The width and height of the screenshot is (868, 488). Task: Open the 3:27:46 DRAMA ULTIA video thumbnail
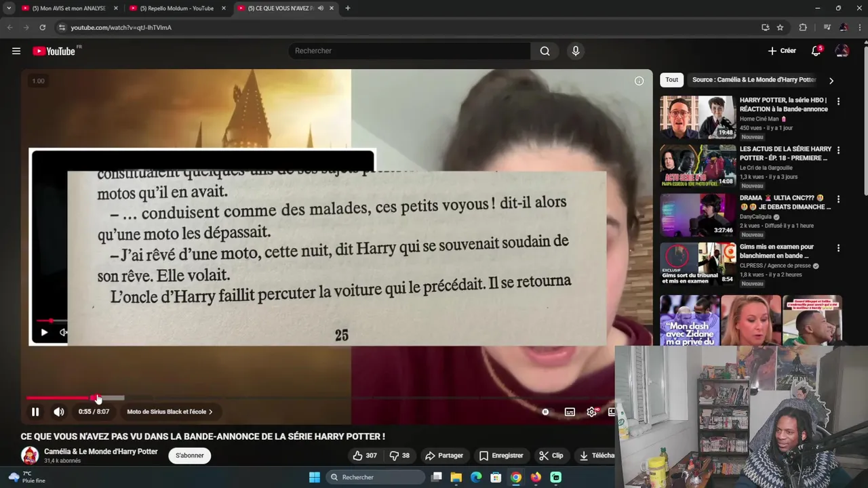coord(698,215)
